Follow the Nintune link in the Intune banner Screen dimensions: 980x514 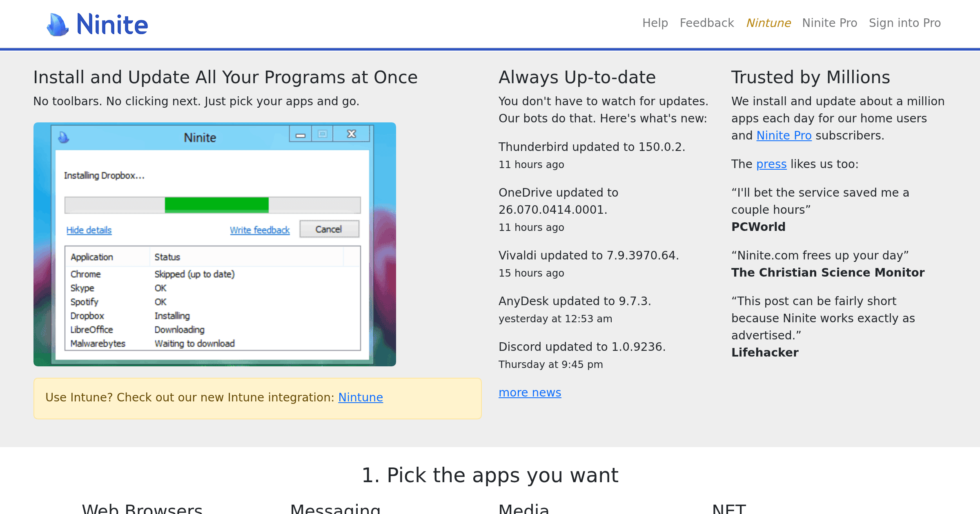click(x=361, y=397)
